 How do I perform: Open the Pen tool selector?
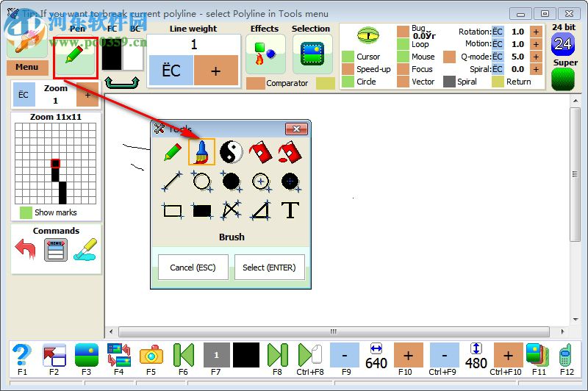(75, 55)
